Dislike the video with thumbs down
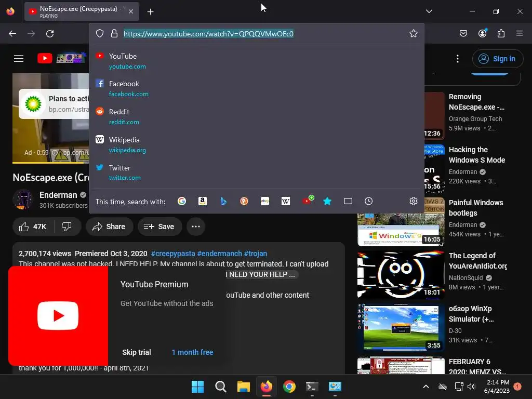Image resolution: width=532 pixels, height=399 pixels. coord(67,227)
